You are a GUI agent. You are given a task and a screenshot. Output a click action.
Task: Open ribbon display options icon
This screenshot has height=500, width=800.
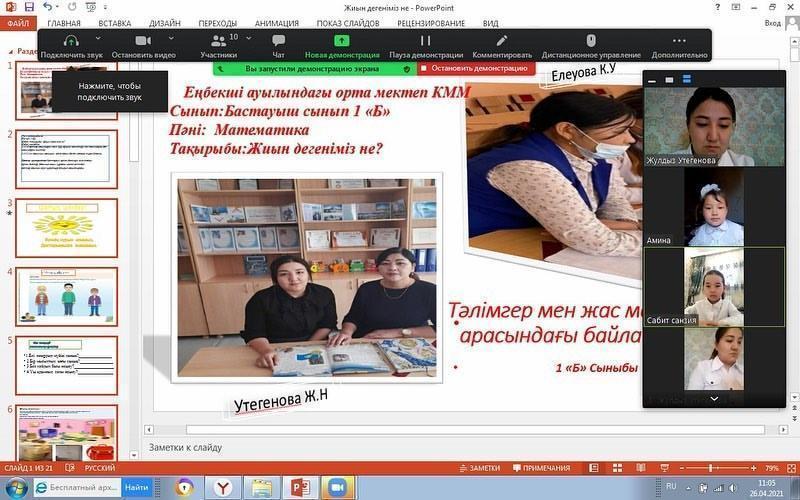point(736,7)
